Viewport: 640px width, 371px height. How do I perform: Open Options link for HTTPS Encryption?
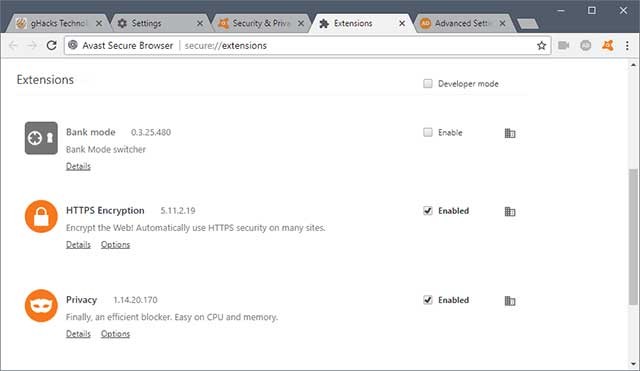[x=116, y=244]
